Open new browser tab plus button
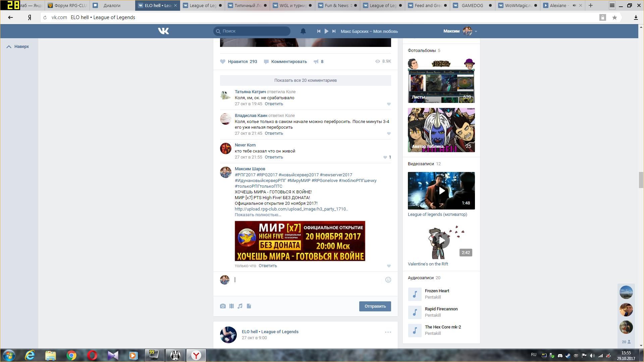Viewport: 644px width, 362px height. [x=591, y=5]
